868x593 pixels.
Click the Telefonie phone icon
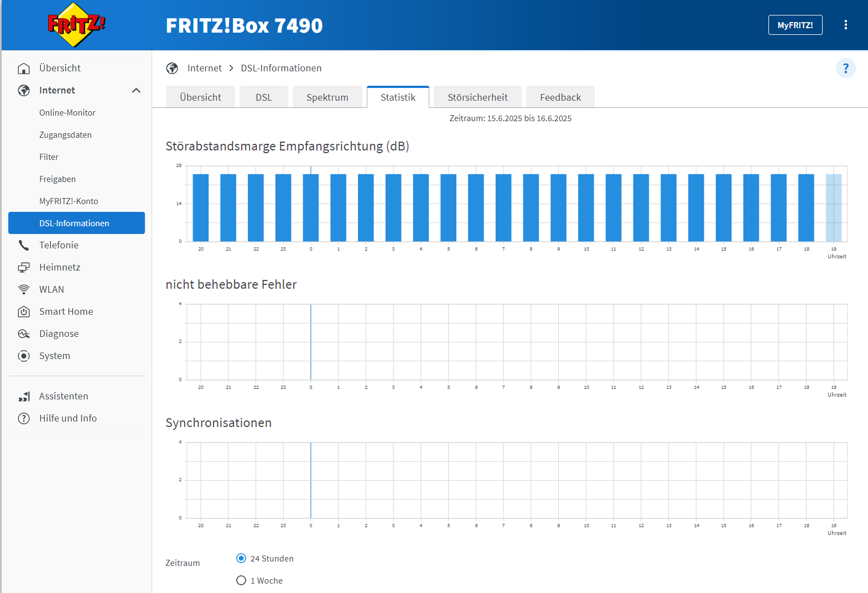point(24,245)
